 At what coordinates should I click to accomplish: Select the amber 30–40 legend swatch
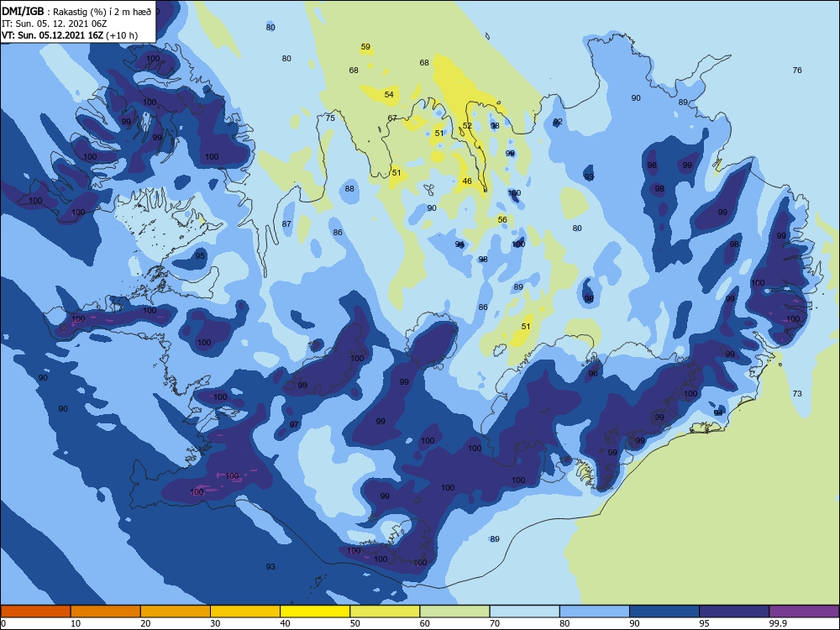coord(245,612)
